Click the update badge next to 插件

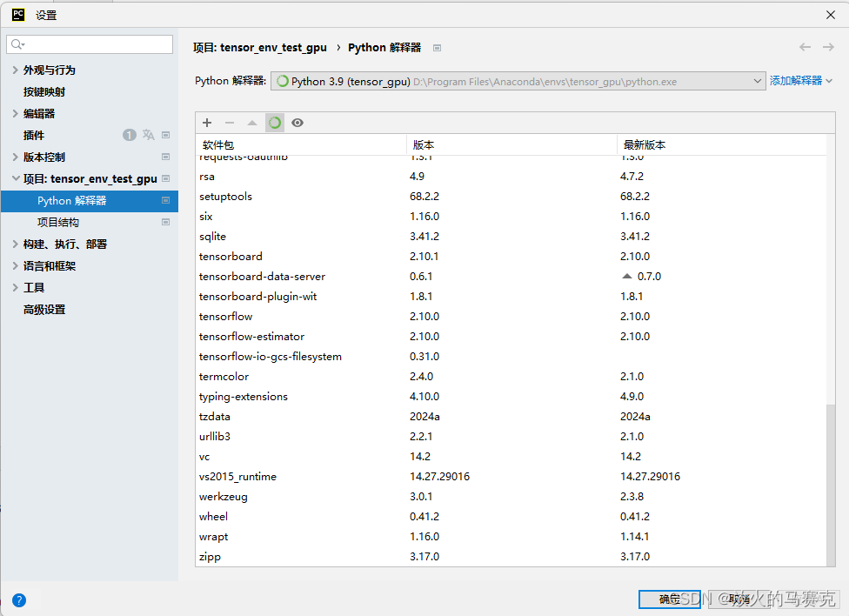[x=130, y=135]
